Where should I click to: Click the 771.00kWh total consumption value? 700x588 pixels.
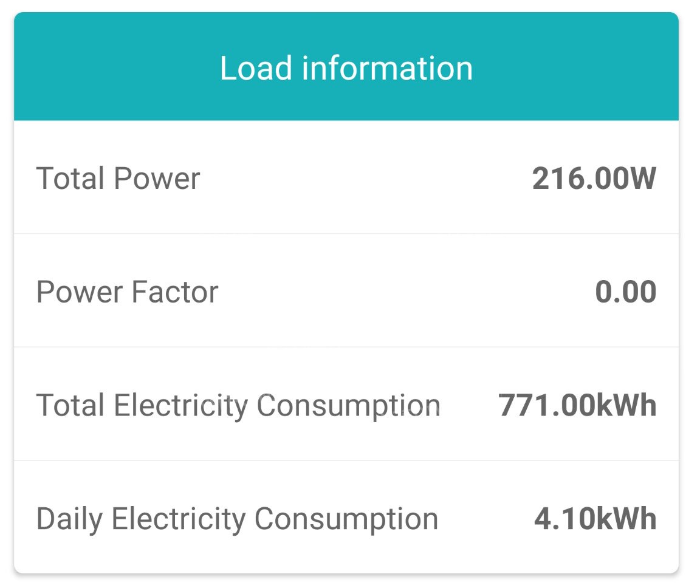click(577, 406)
